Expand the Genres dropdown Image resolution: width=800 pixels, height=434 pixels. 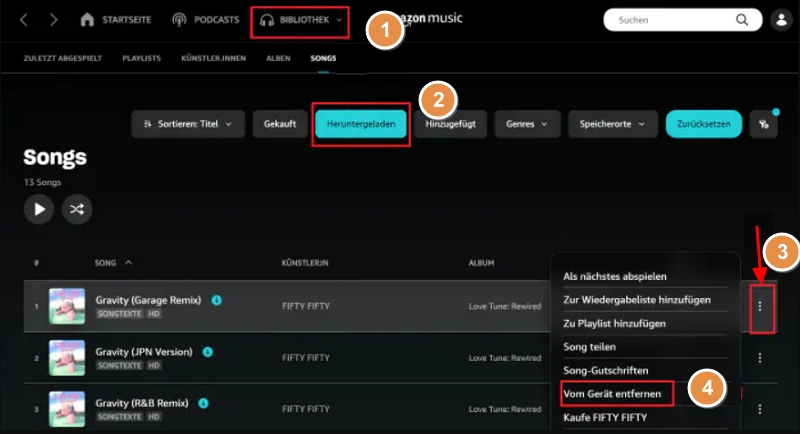pos(528,124)
